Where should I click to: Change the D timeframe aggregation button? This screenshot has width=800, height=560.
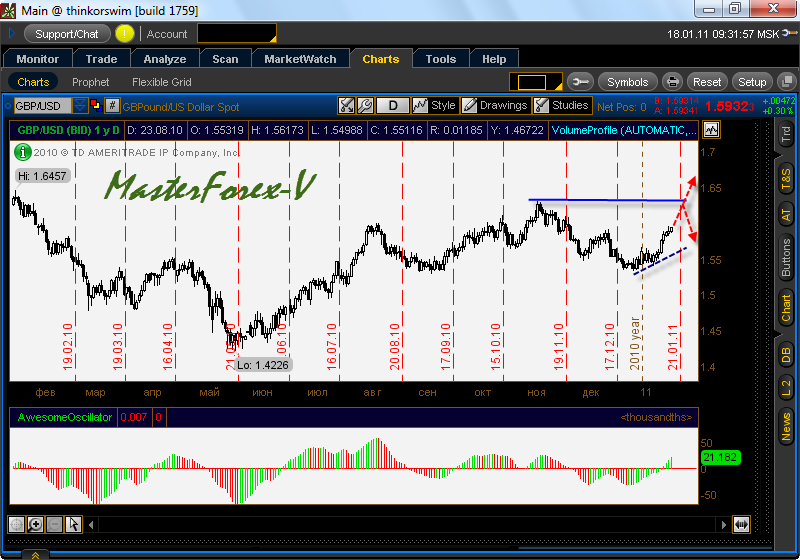393,106
